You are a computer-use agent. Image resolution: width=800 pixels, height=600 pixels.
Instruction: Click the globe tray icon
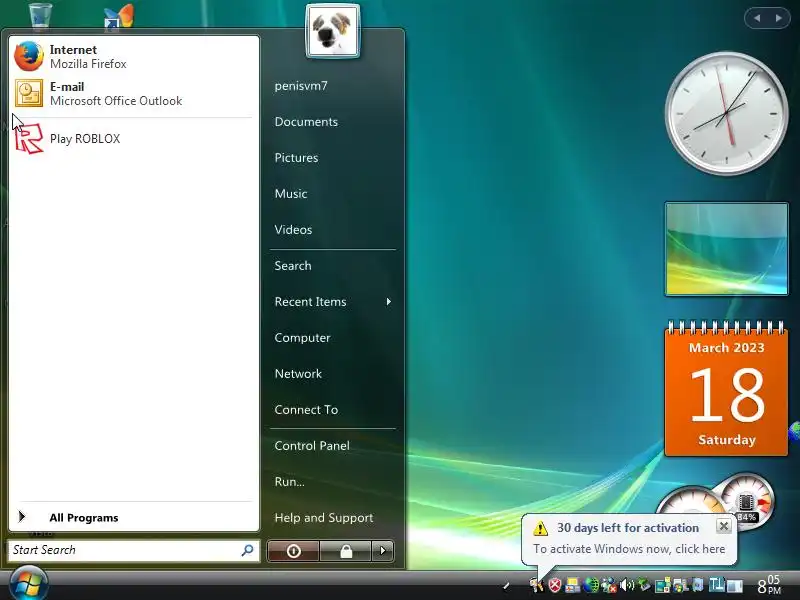pos(591,585)
